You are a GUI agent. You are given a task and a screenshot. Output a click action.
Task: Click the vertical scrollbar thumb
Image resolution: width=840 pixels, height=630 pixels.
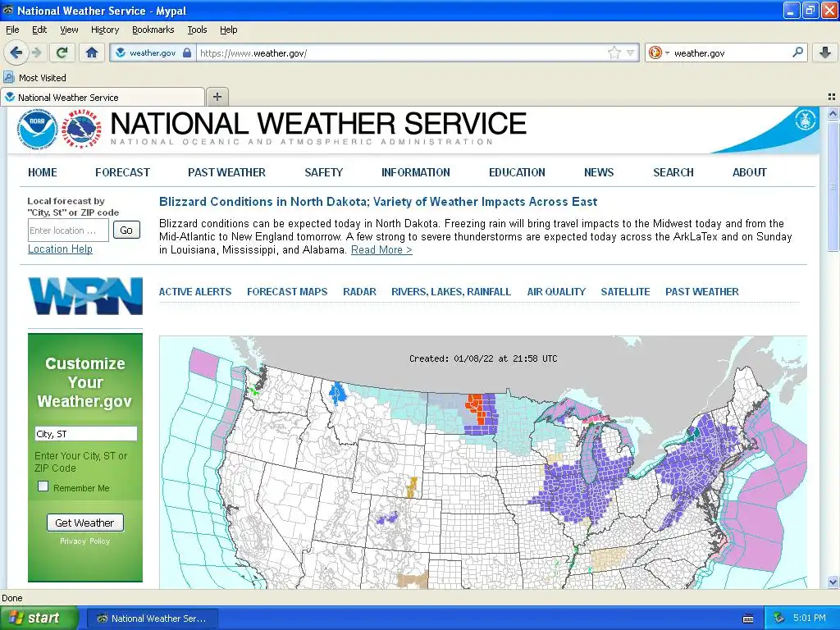point(833,185)
